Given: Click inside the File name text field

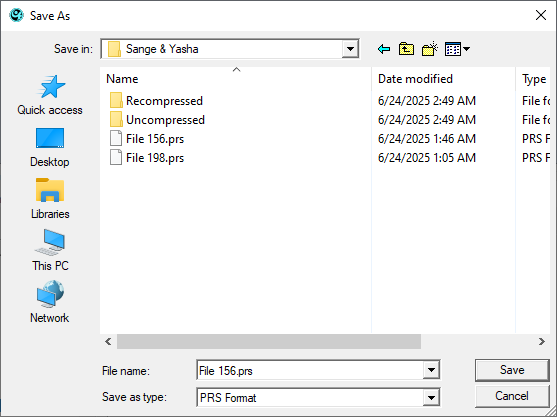Looking at the screenshot, I should pos(310,370).
